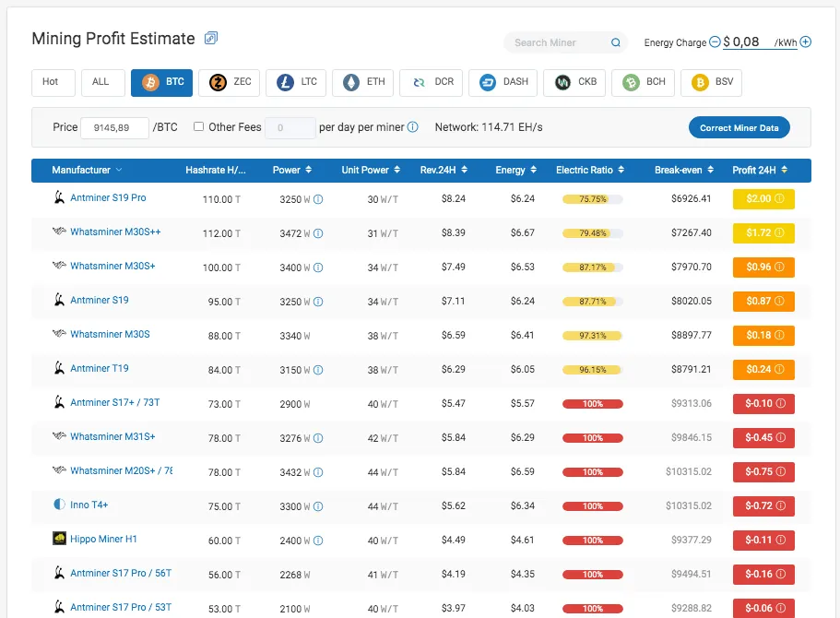Decrease energy charge with minus icon

[x=715, y=42]
